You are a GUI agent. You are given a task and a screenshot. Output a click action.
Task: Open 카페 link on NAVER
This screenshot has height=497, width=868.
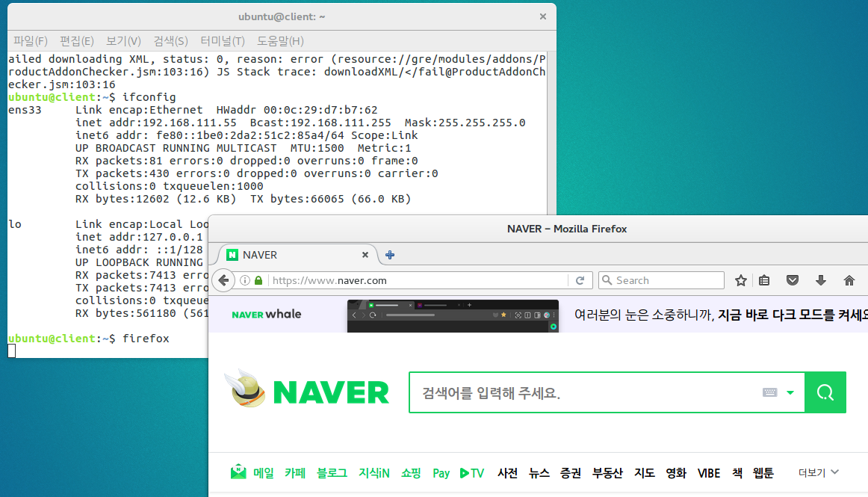[x=295, y=472]
